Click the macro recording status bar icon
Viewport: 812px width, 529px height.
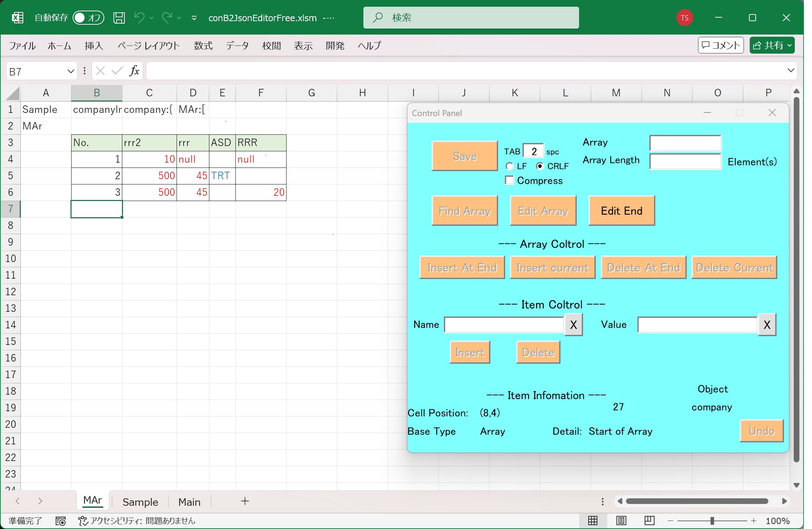[x=61, y=521]
